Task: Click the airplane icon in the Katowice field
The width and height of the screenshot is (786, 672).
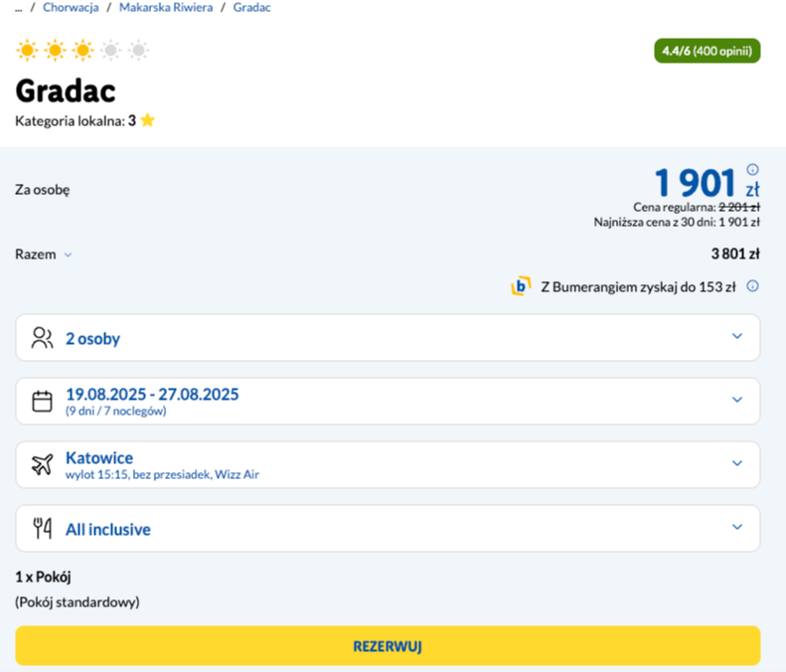Action: pyautogui.click(x=42, y=464)
